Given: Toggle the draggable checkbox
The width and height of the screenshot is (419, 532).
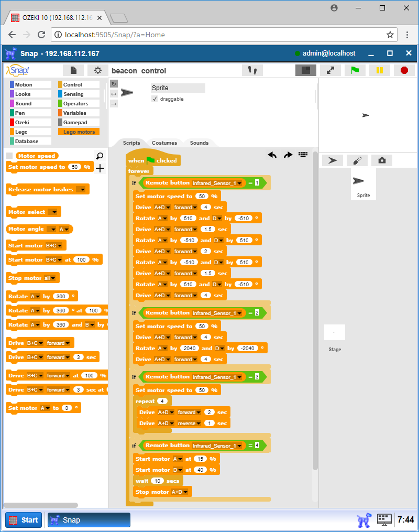Looking at the screenshot, I should 155,99.
